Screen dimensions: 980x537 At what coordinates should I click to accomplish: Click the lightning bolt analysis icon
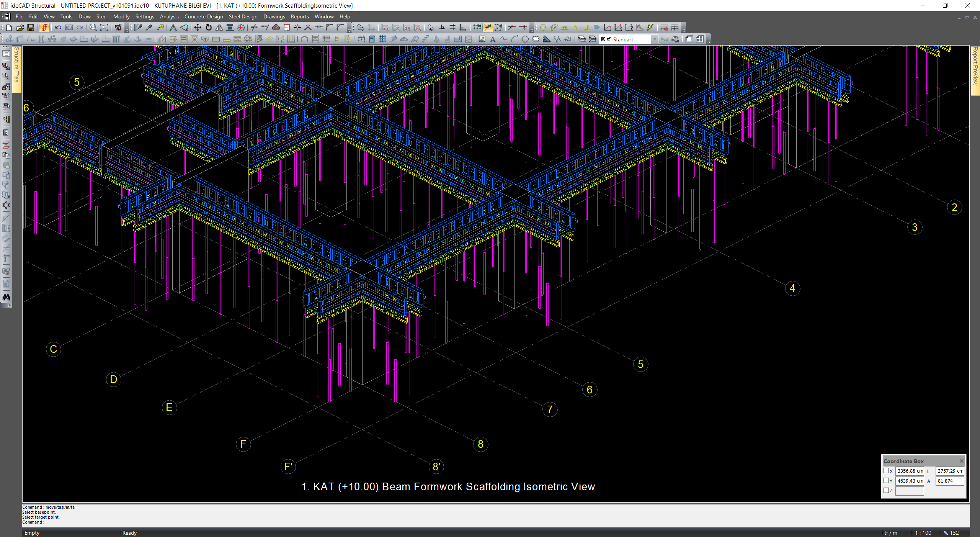click(650, 28)
